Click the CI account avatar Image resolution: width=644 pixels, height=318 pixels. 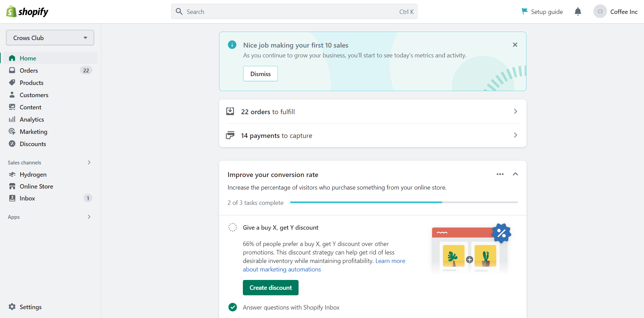[600, 12]
